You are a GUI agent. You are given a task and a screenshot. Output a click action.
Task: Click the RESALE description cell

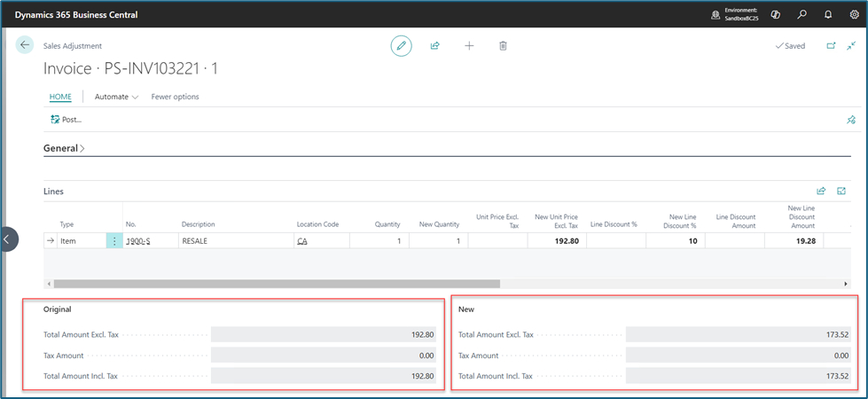pyautogui.click(x=236, y=241)
